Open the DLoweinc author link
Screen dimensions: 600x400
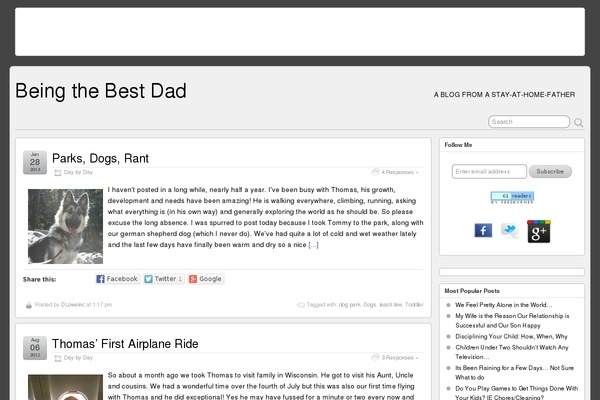pyautogui.click(x=73, y=305)
